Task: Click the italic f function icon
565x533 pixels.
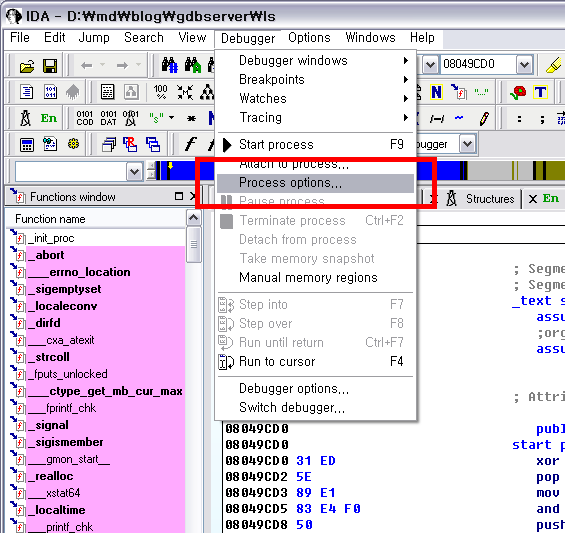Action: click(x=190, y=144)
